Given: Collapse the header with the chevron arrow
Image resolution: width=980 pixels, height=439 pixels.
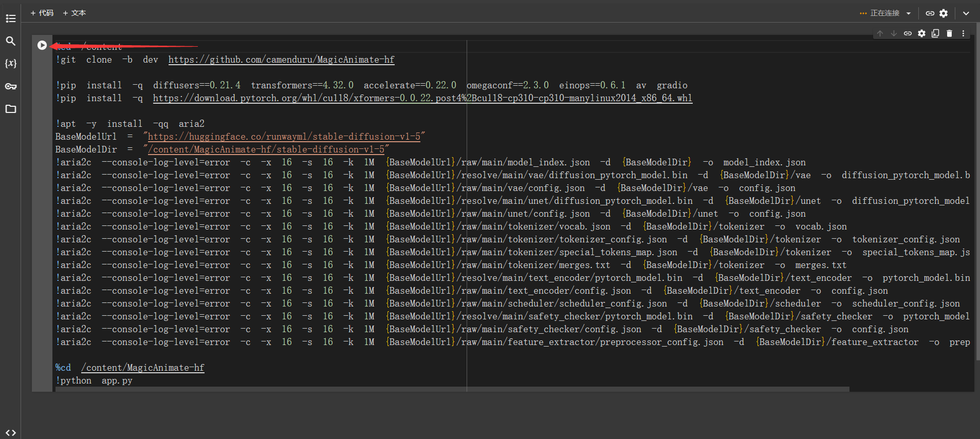Looking at the screenshot, I should [966, 13].
